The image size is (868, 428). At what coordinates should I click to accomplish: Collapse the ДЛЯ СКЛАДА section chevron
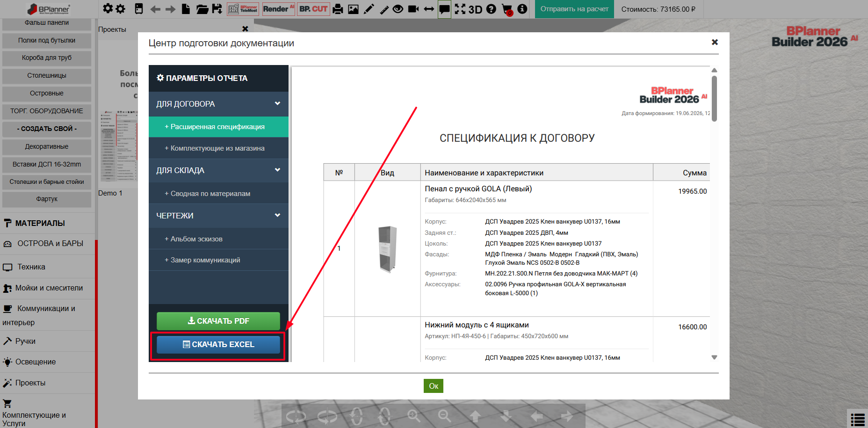(277, 170)
